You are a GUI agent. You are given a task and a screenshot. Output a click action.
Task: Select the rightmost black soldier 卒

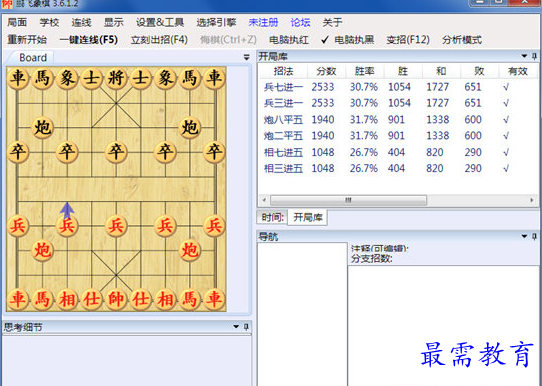(x=214, y=152)
